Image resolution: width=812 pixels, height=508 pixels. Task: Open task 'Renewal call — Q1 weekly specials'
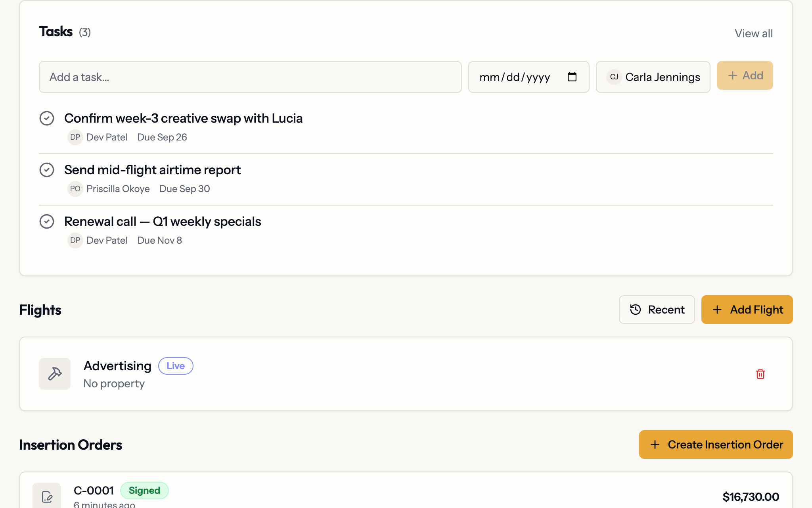click(x=163, y=221)
